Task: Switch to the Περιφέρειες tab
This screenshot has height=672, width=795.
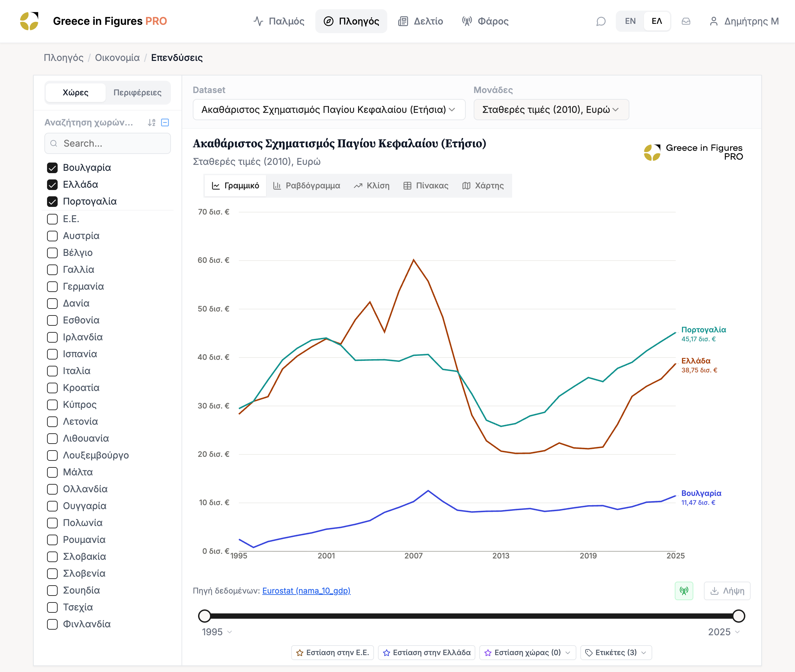Action: pyautogui.click(x=137, y=93)
